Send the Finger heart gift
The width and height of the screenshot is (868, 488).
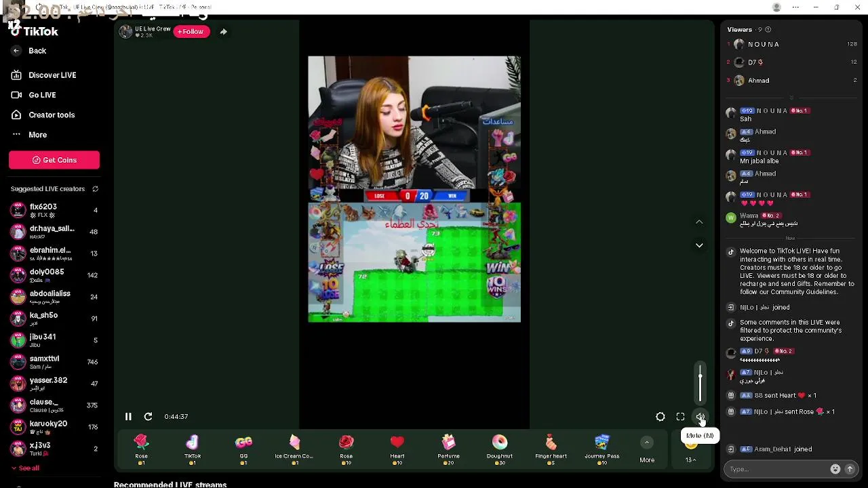click(x=551, y=450)
